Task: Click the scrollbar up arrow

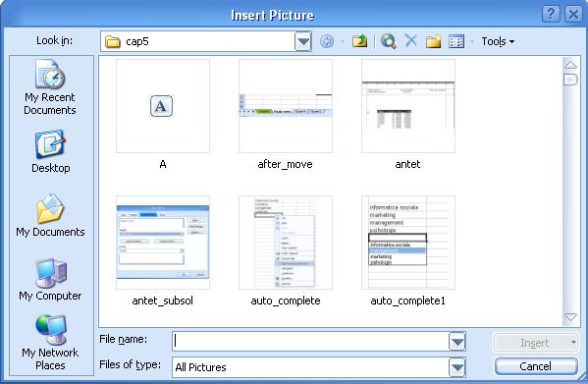Action: pos(570,65)
